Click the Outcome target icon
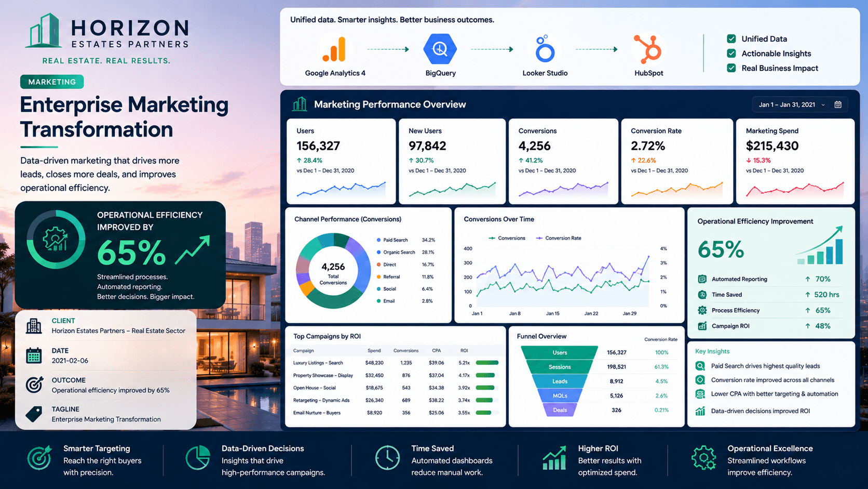This screenshot has height=489, width=868. click(x=34, y=385)
